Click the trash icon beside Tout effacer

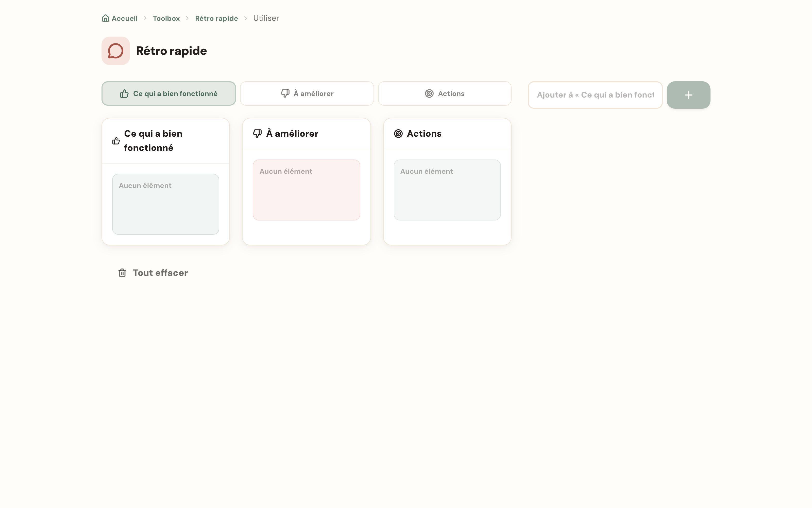[x=123, y=273]
